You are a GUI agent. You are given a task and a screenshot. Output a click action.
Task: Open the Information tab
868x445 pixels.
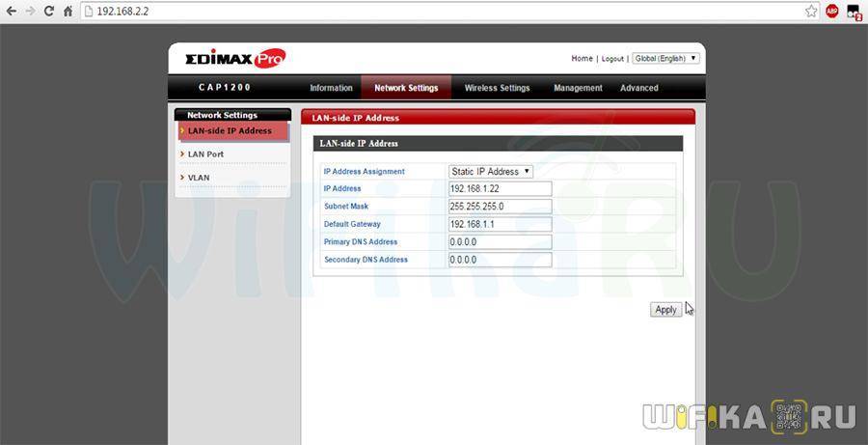click(x=331, y=88)
